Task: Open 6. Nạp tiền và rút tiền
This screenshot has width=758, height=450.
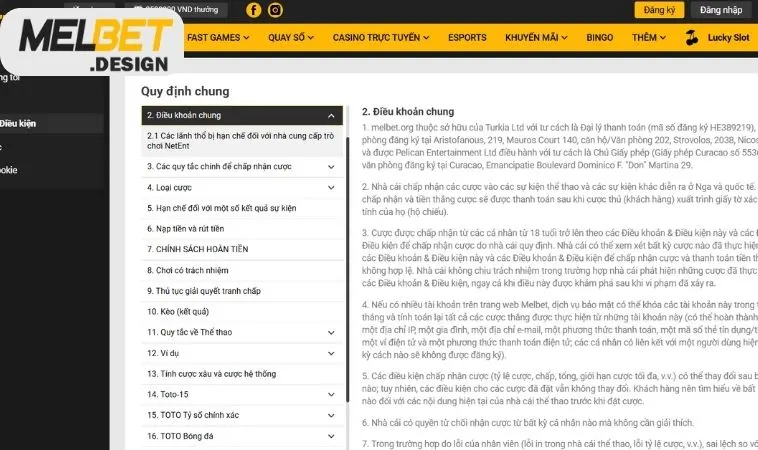Action: [242, 229]
